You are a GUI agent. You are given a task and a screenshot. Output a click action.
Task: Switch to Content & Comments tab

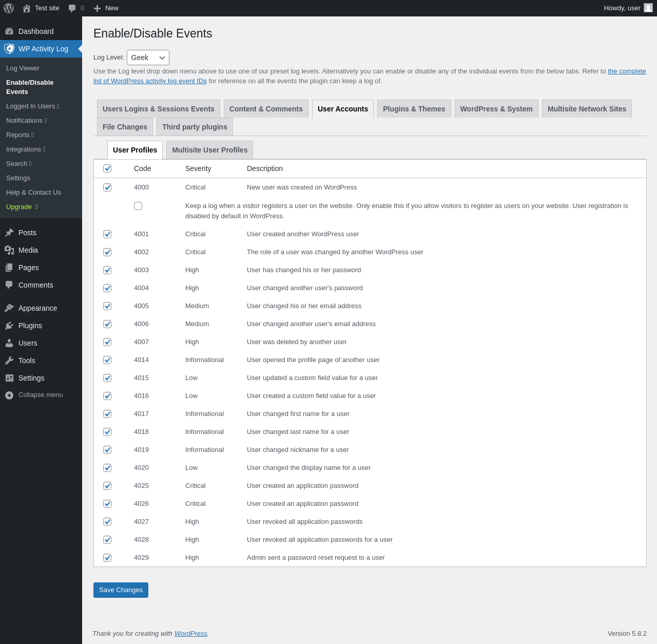266,109
